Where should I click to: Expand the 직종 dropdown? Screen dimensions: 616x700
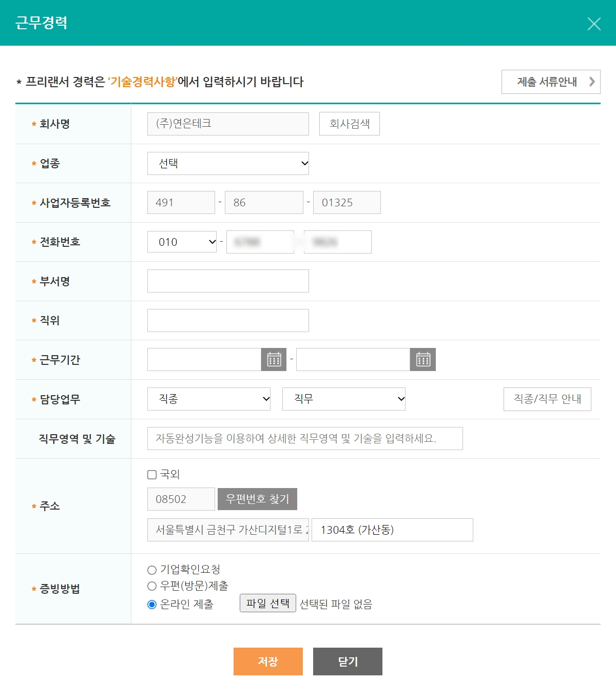(x=209, y=399)
